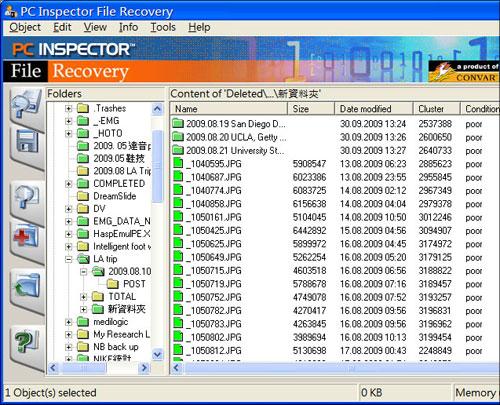Expand the medilogic folder node
Image resolution: width=500 pixels, height=405 pixels.
click(69, 322)
